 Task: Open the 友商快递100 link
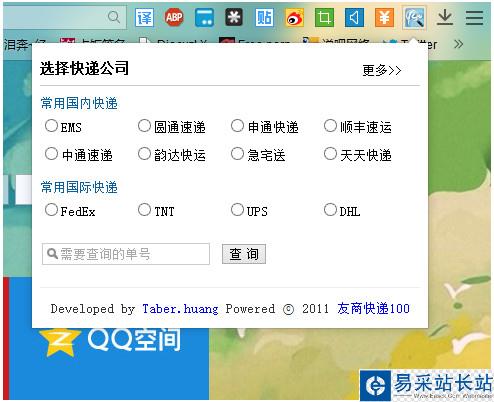pos(373,308)
